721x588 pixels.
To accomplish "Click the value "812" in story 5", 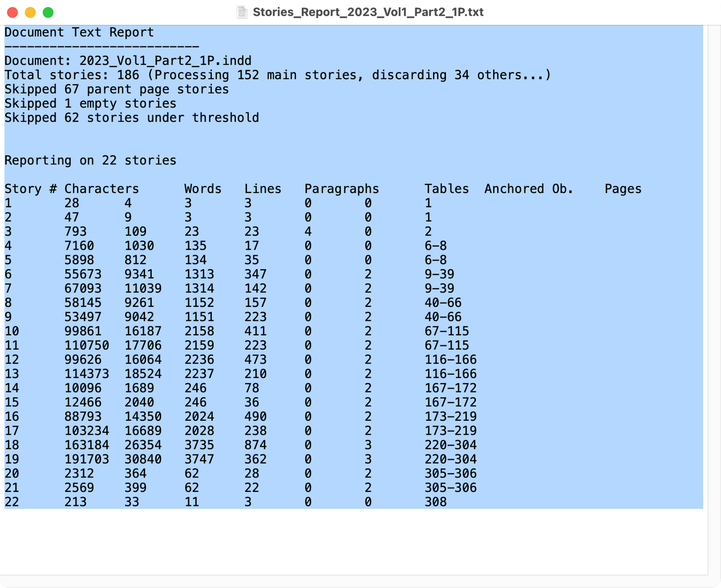I will [x=136, y=260].
